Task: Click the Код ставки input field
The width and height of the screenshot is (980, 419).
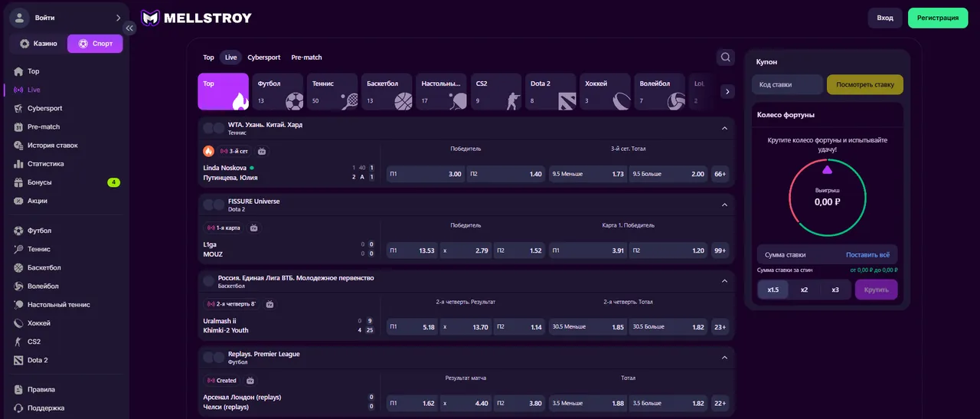Action: click(786, 84)
